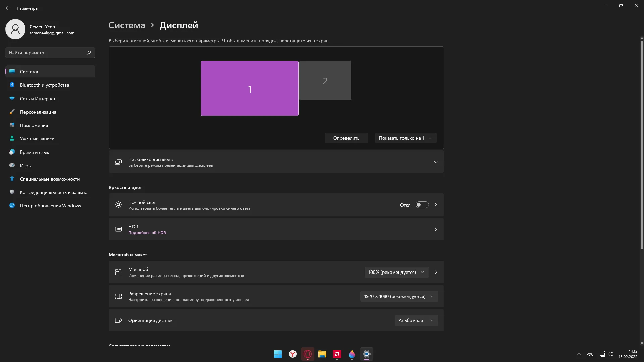Screen dimensions: 644x362
Task: Open Сеть и Интернет section
Action: click(x=50, y=99)
